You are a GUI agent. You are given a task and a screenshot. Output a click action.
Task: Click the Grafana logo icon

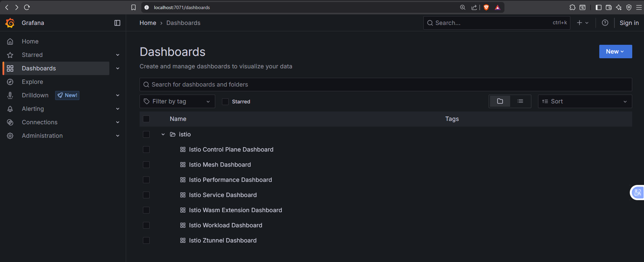pyautogui.click(x=10, y=23)
